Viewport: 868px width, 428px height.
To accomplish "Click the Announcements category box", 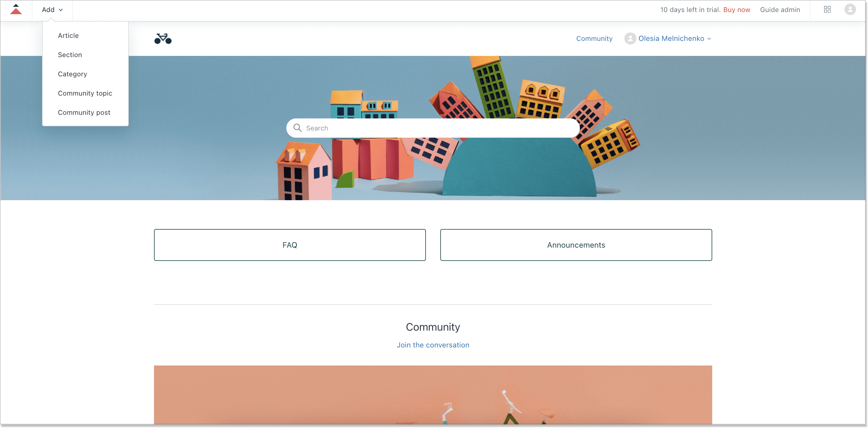I will (x=576, y=244).
